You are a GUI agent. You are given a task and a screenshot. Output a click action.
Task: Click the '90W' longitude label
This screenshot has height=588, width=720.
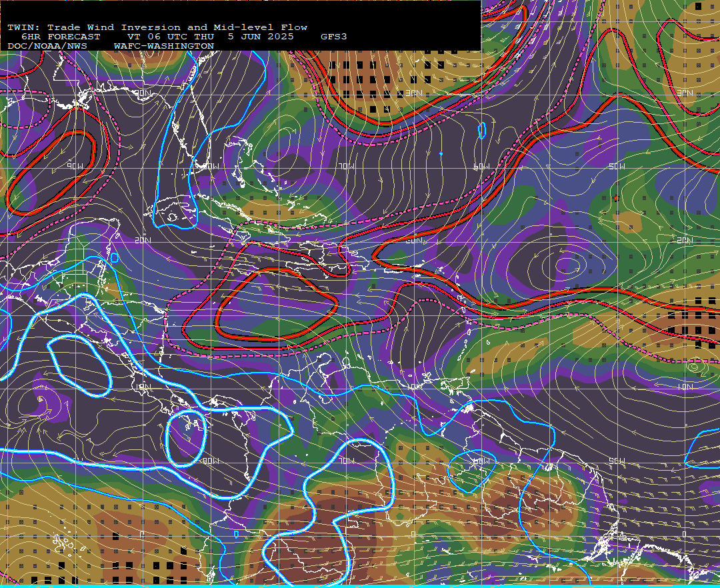[x=75, y=166]
